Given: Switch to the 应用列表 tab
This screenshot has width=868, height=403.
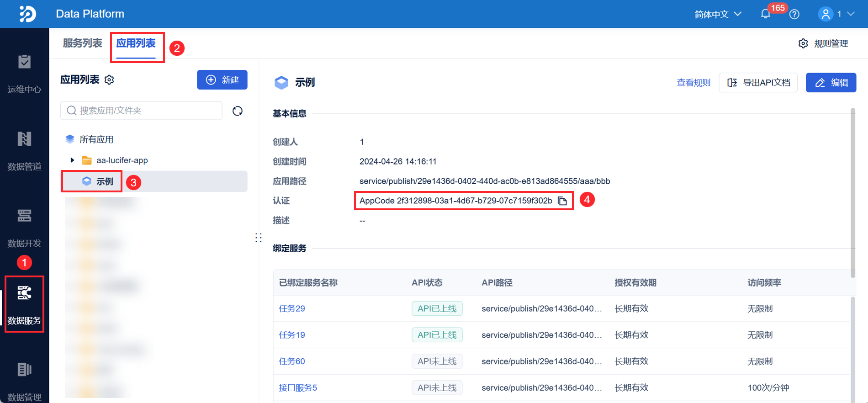Looking at the screenshot, I should pos(136,43).
